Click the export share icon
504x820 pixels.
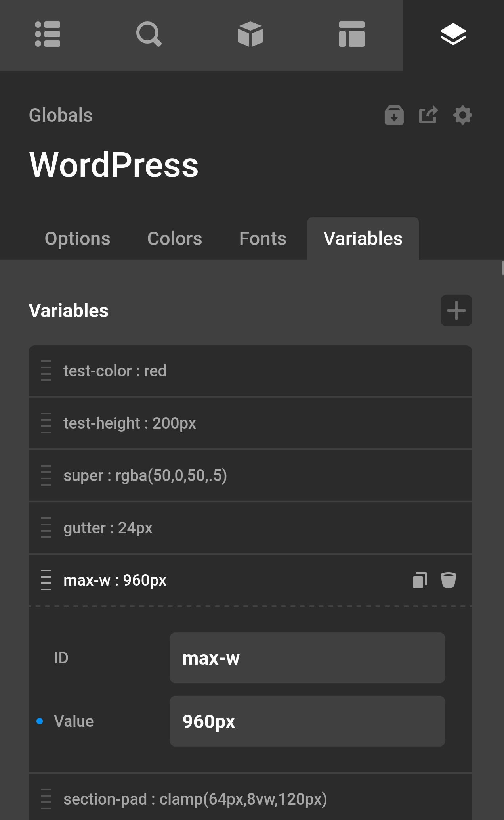tap(428, 115)
